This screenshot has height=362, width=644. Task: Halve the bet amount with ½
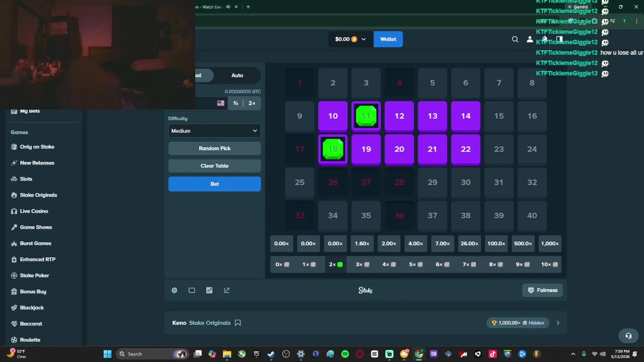(235, 103)
